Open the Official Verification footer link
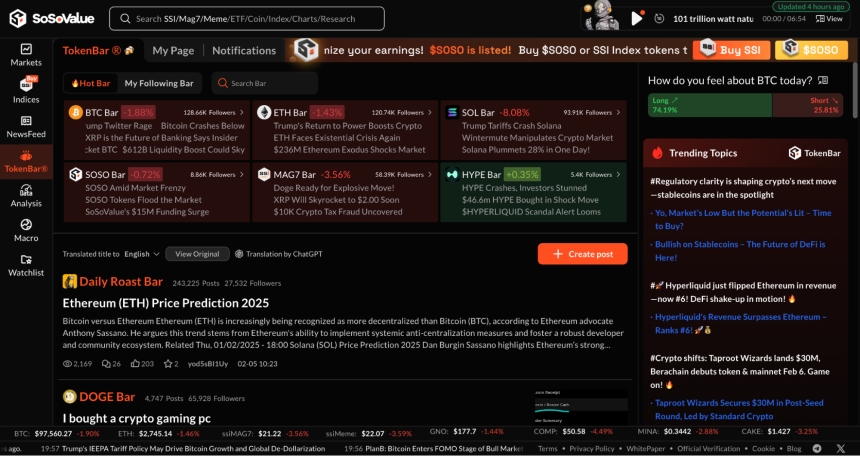Viewport: 860px width, 456px height. [709, 448]
